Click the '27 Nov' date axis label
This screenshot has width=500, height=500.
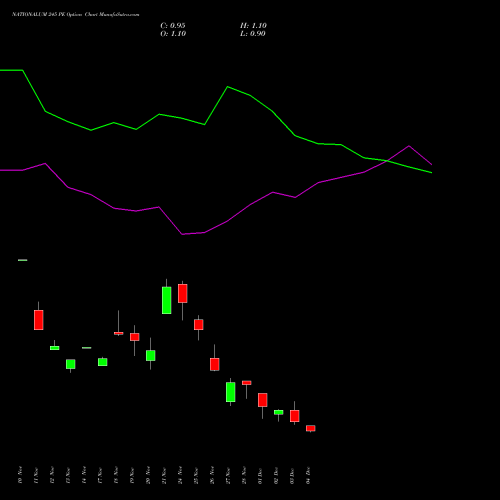click(x=228, y=475)
